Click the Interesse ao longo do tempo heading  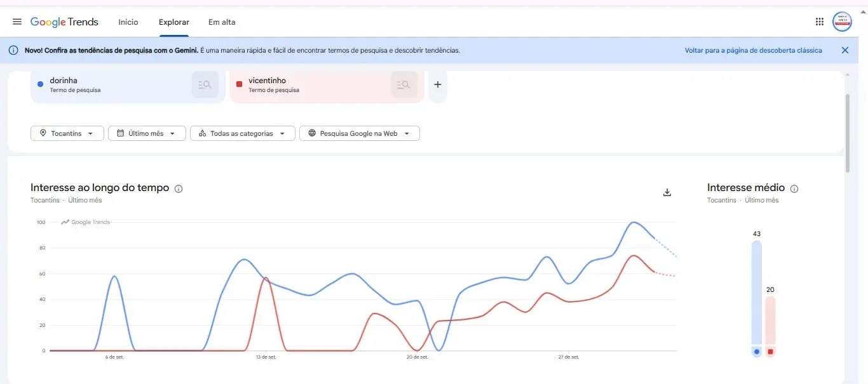[100, 188]
